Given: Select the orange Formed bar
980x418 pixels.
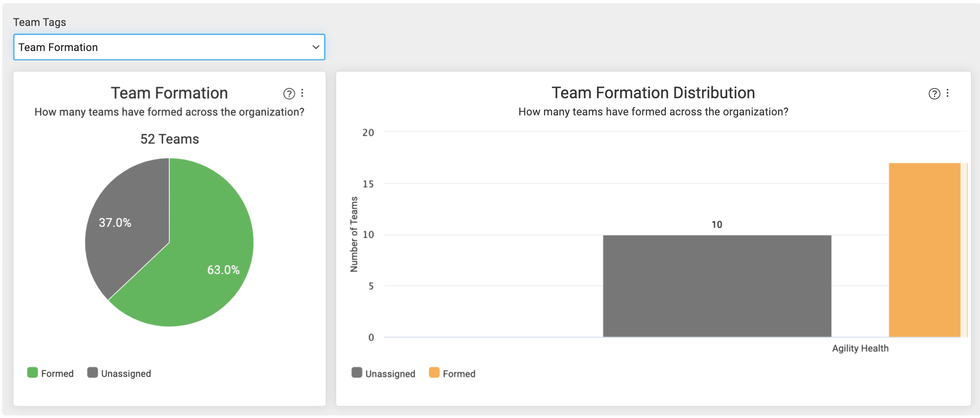Looking at the screenshot, I should (924, 250).
